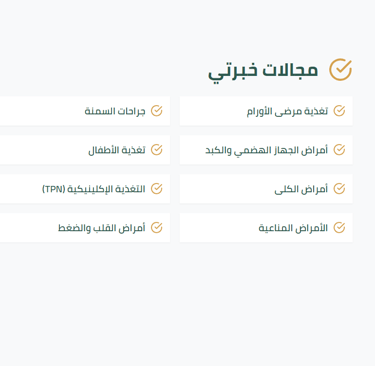Click the check icon next to أمراض الكلى
375x366 pixels.
(x=339, y=189)
